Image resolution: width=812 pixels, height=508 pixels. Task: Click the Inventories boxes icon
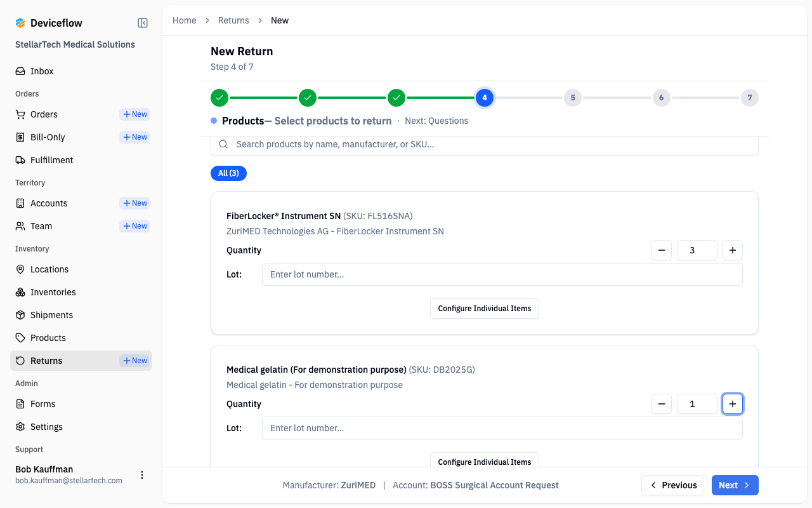(20, 292)
